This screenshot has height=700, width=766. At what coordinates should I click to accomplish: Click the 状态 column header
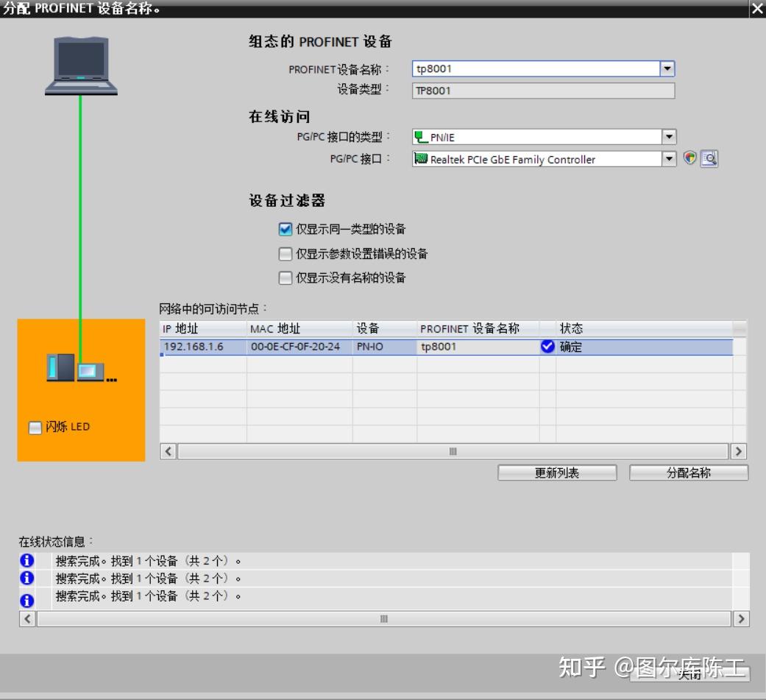[x=644, y=328]
